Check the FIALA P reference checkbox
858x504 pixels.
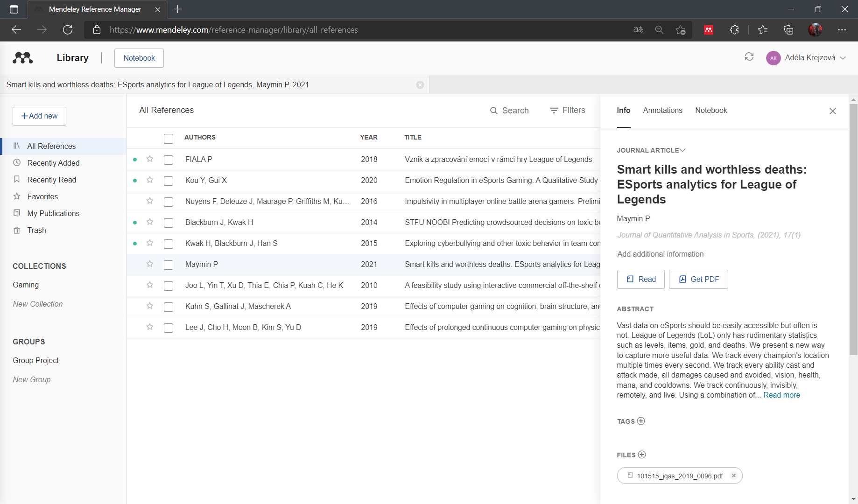coord(169,160)
